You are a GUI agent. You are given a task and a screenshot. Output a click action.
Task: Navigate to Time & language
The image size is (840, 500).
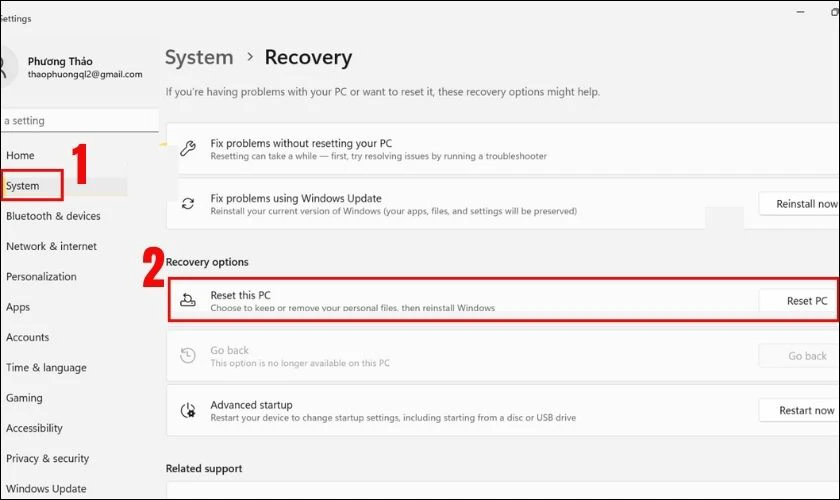pos(46,368)
